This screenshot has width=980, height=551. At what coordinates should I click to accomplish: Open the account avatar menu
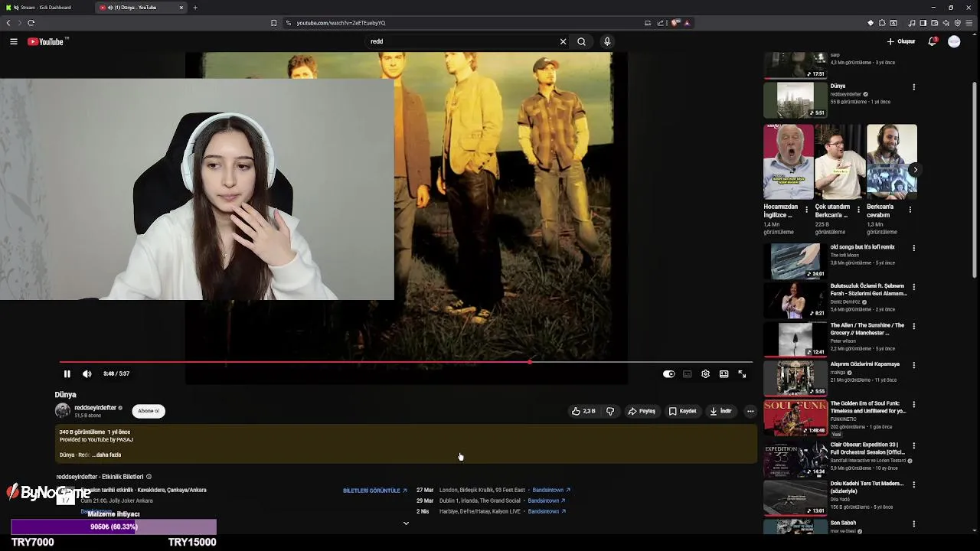954,41
